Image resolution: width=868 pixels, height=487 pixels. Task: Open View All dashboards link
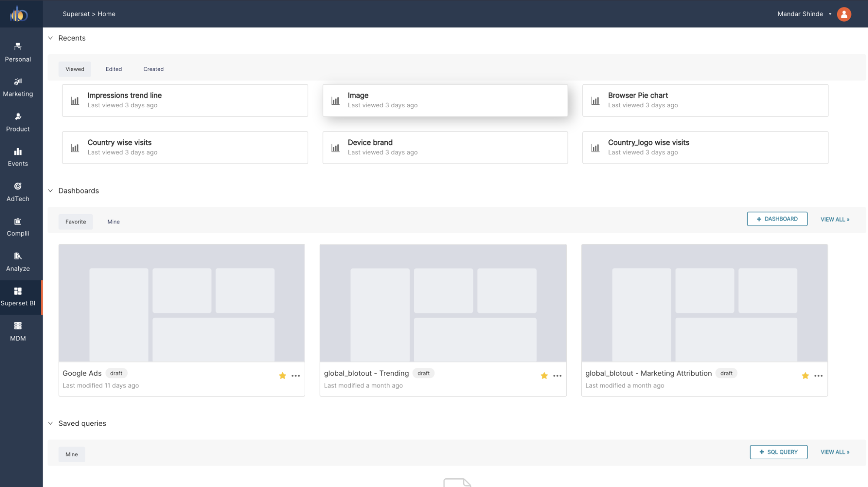click(835, 219)
